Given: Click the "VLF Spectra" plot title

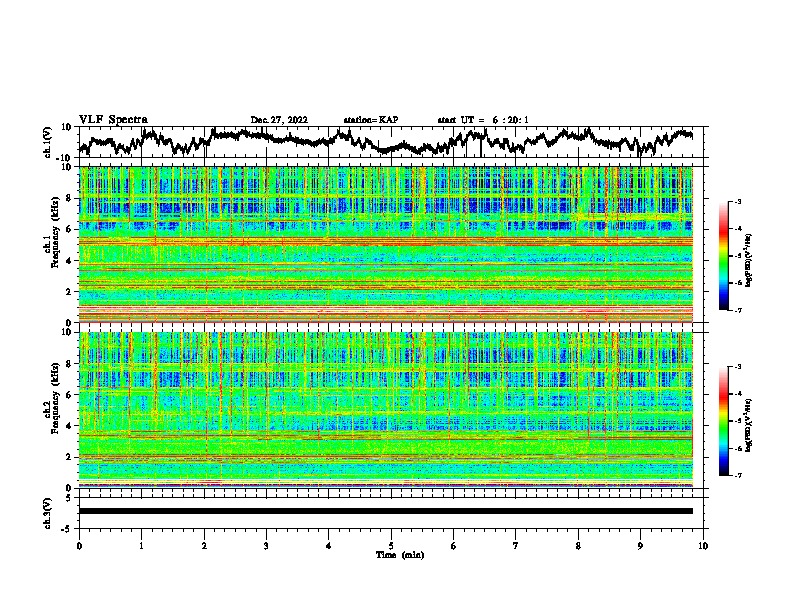Looking at the screenshot, I should pyautogui.click(x=113, y=120).
